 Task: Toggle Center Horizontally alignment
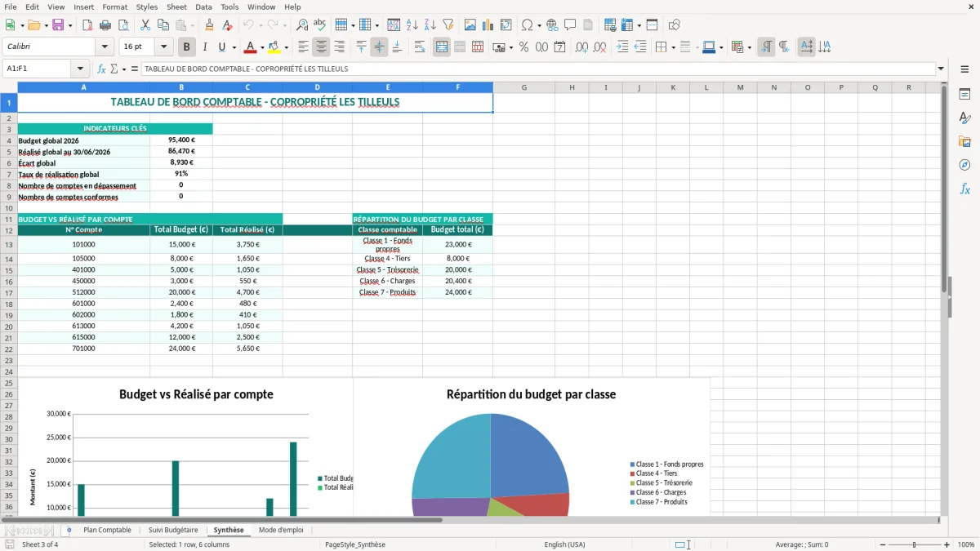click(322, 47)
